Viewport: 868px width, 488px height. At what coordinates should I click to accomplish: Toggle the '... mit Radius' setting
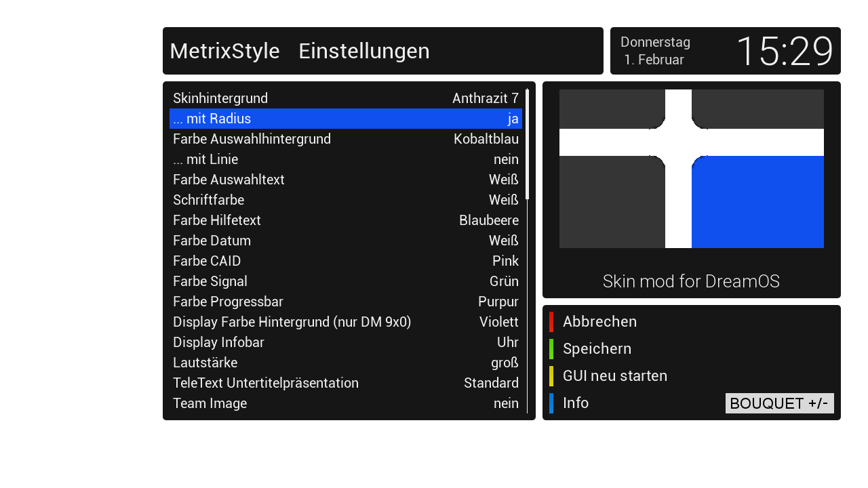[x=346, y=119]
